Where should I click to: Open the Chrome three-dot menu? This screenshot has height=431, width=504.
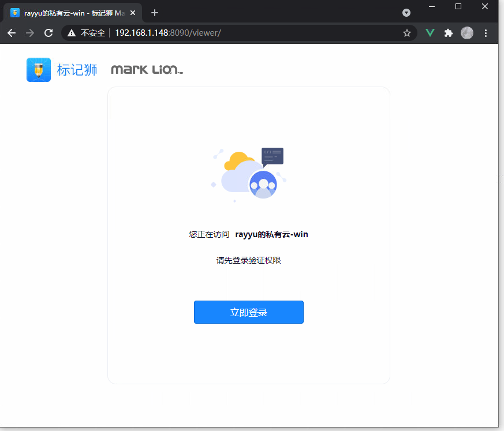486,33
